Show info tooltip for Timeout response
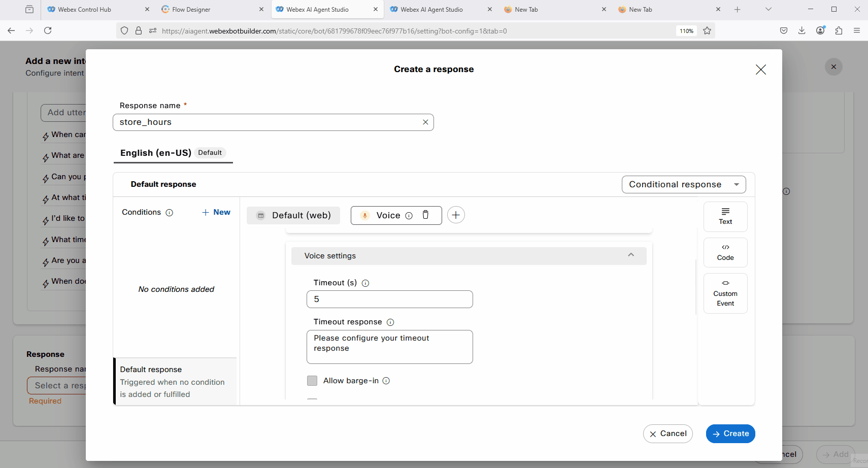 pyautogui.click(x=390, y=322)
